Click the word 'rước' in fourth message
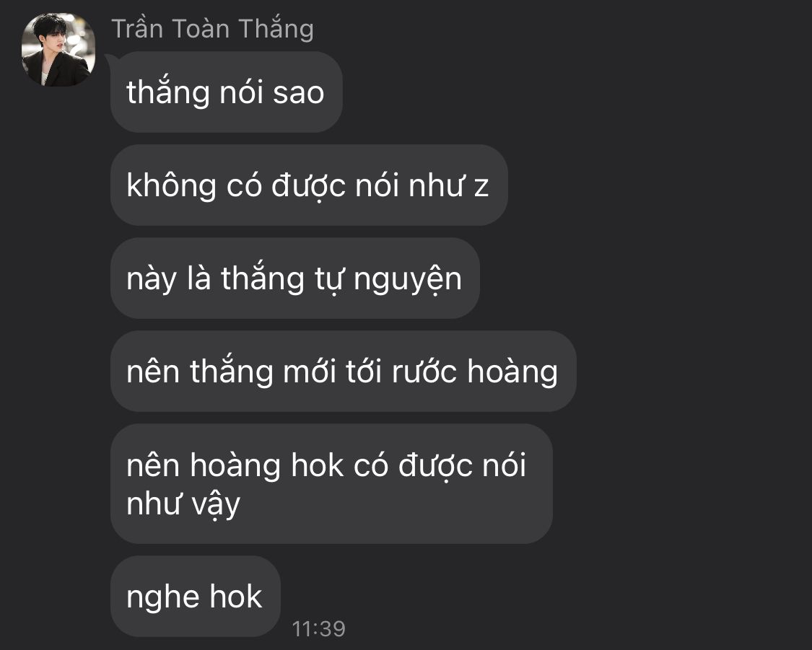This screenshot has height=650, width=812. tap(424, 372)
